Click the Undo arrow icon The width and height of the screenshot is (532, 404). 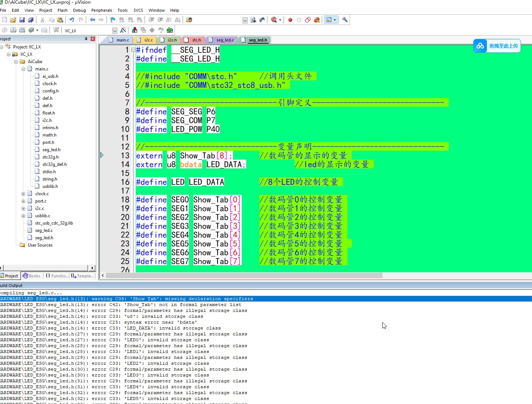coord(72,20)
